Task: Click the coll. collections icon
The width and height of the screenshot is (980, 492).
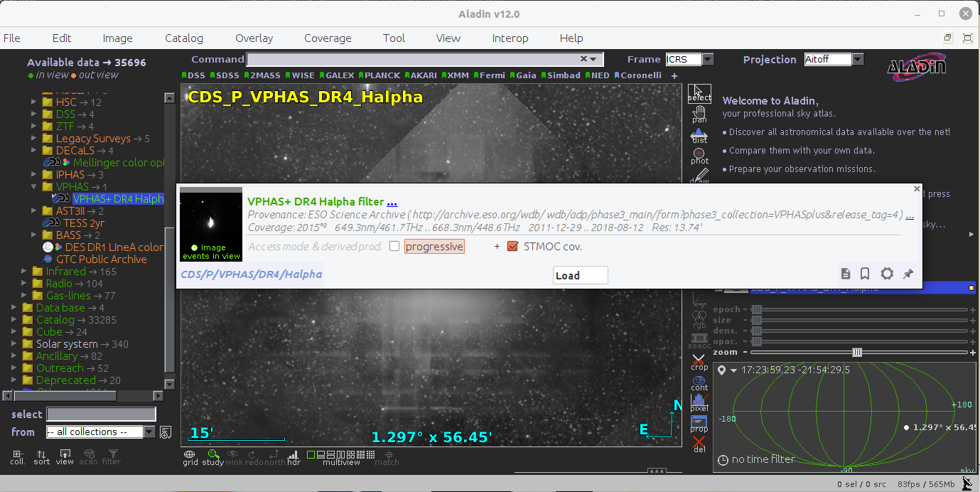Action: (x=17, y=456)
